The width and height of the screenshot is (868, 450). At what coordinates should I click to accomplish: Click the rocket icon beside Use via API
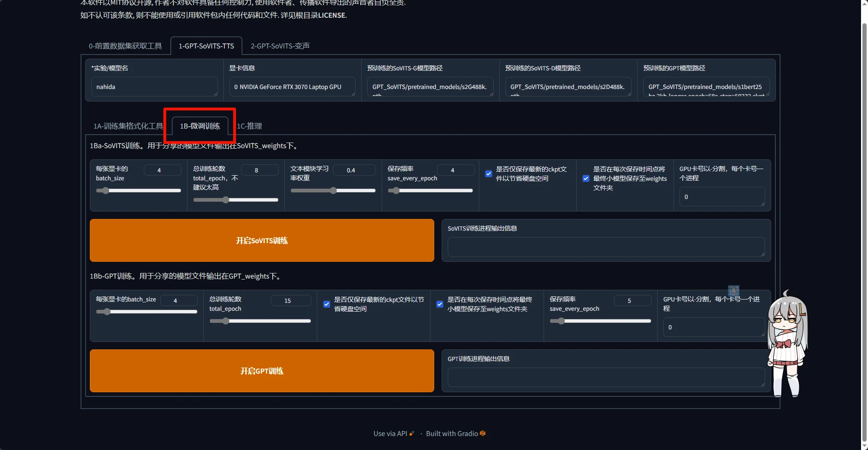click(411, 434)
